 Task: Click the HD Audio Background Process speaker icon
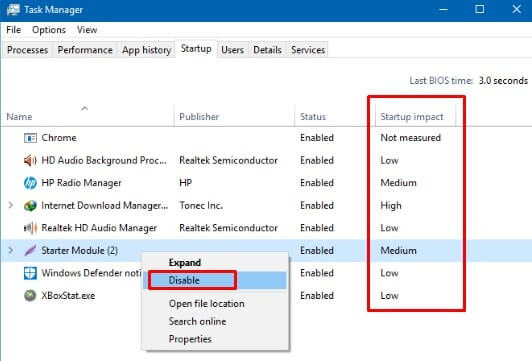click(30, 160)
